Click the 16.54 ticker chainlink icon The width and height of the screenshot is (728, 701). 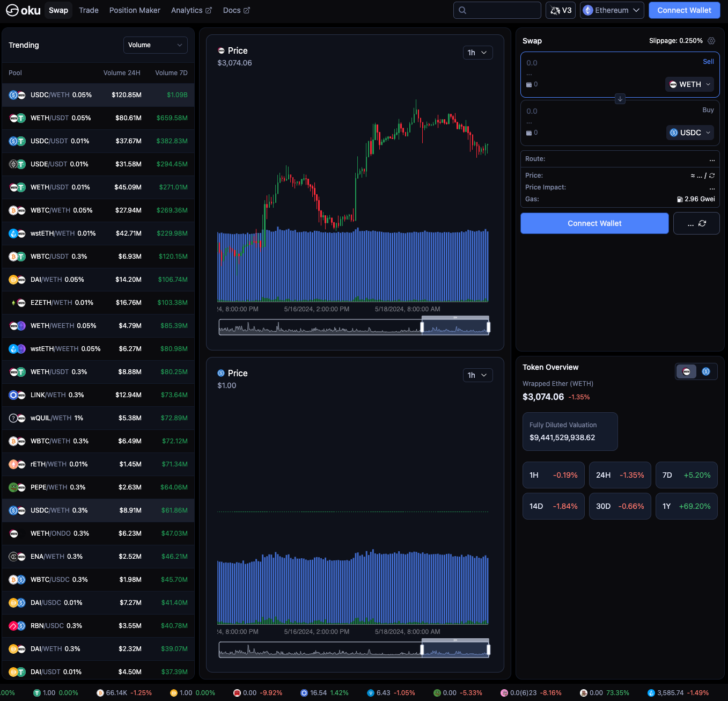(304, 693)
